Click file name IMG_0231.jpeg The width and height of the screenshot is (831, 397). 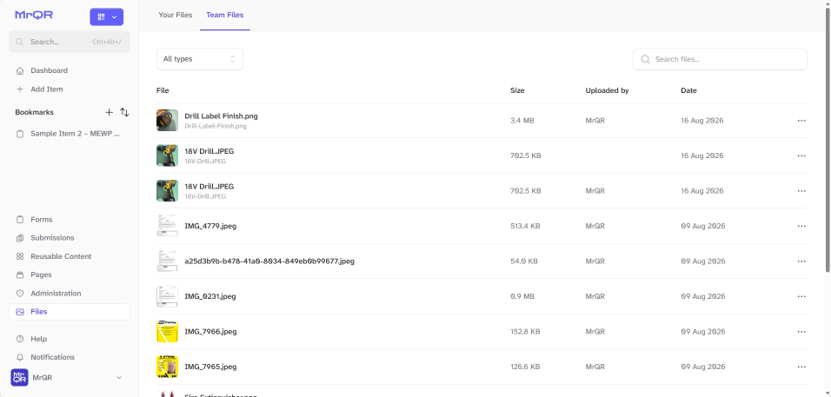coord(210,296)
